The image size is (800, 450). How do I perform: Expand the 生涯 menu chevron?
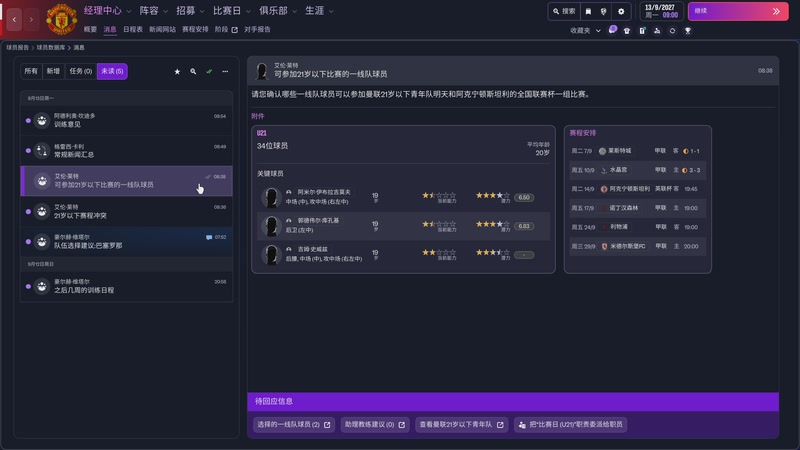pyautogui.click(x=331, y=11)
